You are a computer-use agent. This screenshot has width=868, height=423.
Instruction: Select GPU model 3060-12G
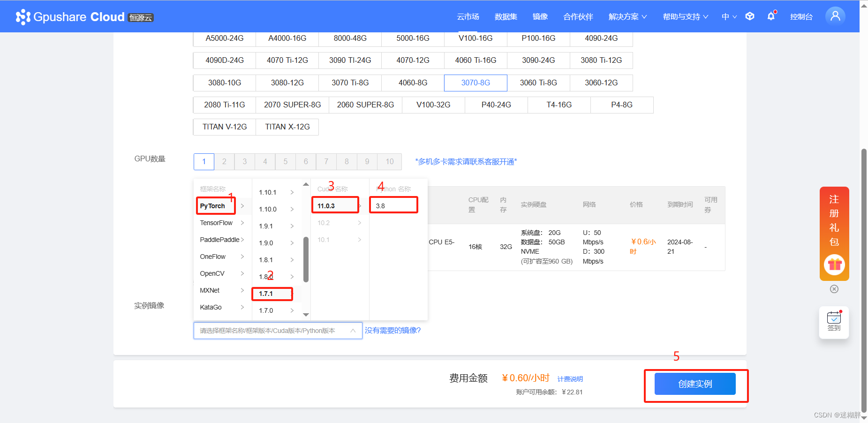(601, 83)
